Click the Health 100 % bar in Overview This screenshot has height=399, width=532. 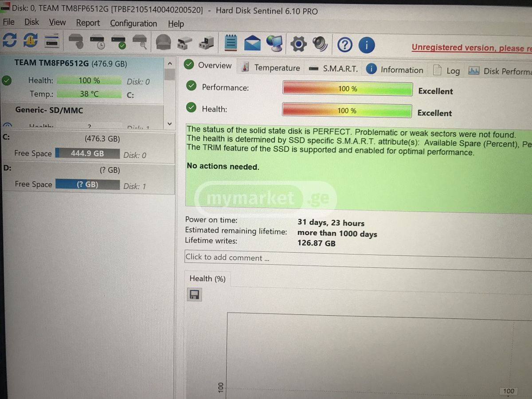[x=347, y=110]
